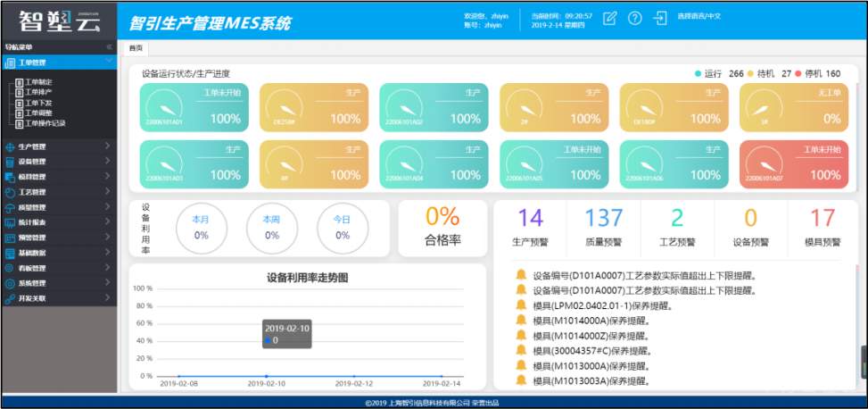Collapse the 导航菜单 panel with double arrow
The height and width of the screenshot is (409, 868).
click(109, 47)
